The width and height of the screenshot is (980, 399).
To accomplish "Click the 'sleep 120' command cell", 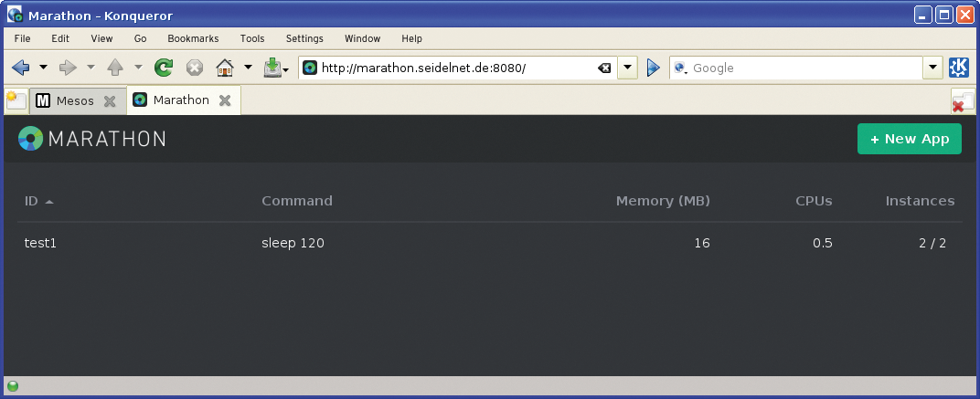I will (293, 243).
